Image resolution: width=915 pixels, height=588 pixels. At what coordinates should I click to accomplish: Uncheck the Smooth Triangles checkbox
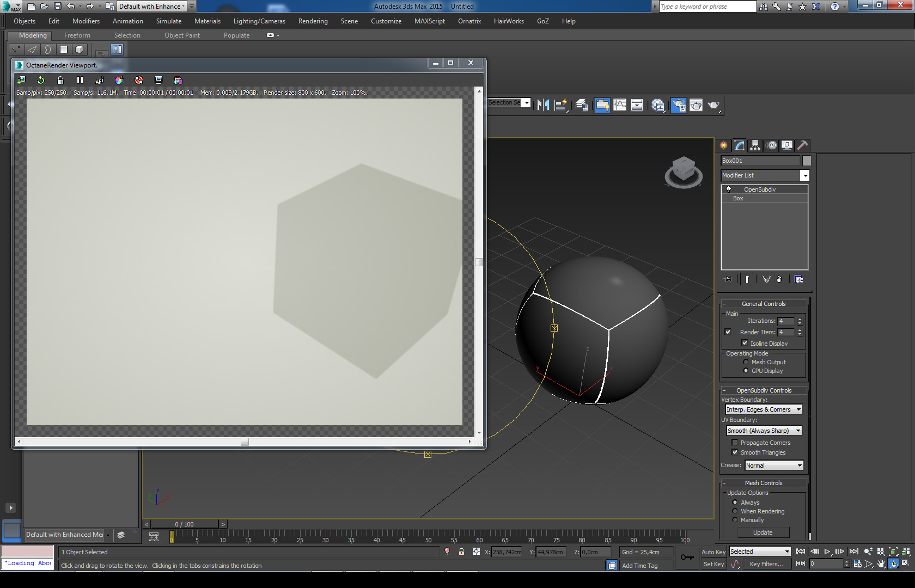click(735, 452)
